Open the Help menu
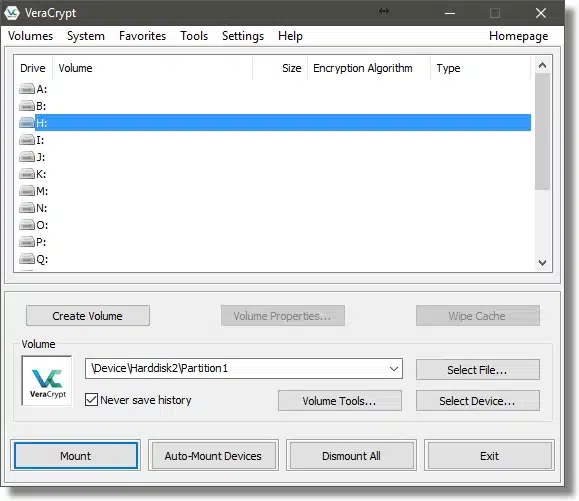Image resolution: width=579 pixels, height=501 pixels. point(290,36)
